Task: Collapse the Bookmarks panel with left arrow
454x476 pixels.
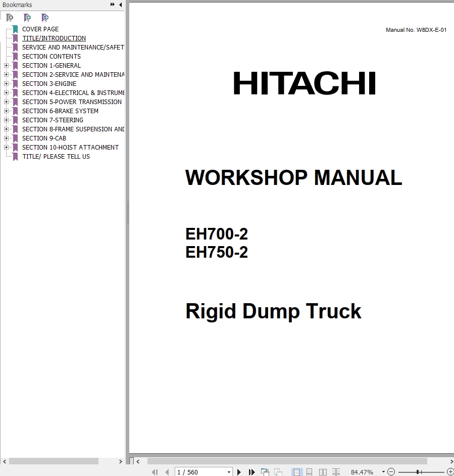Action: pyautogui.click(x=121, y=5)
